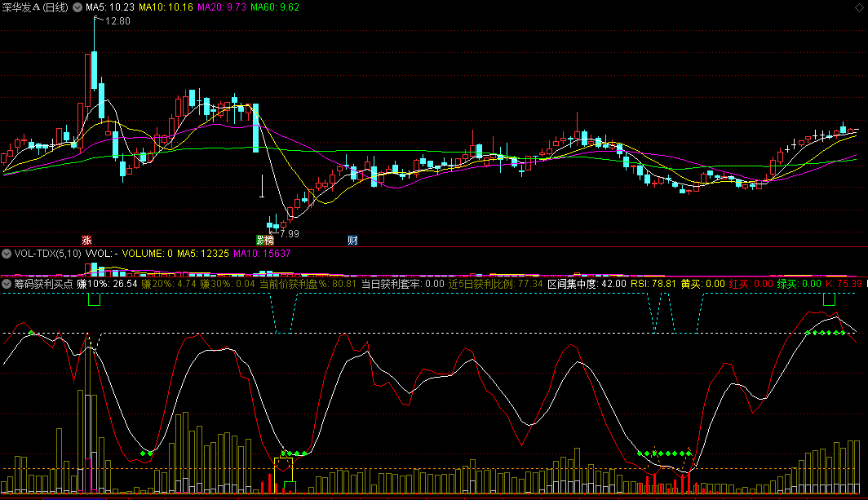Click the 赚20%: 4.74 value
This screenshot has height=500, width=868.
(169, 284)
